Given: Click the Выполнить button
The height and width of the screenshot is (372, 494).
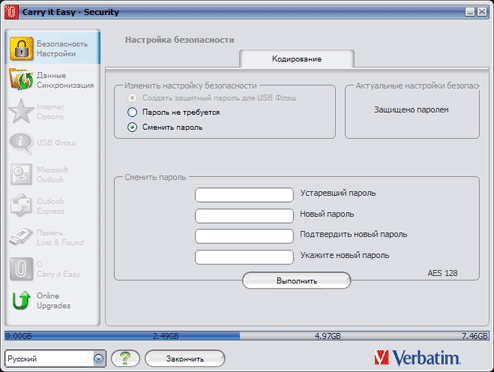Looking at the screenshot, I should tap(296, 281).
